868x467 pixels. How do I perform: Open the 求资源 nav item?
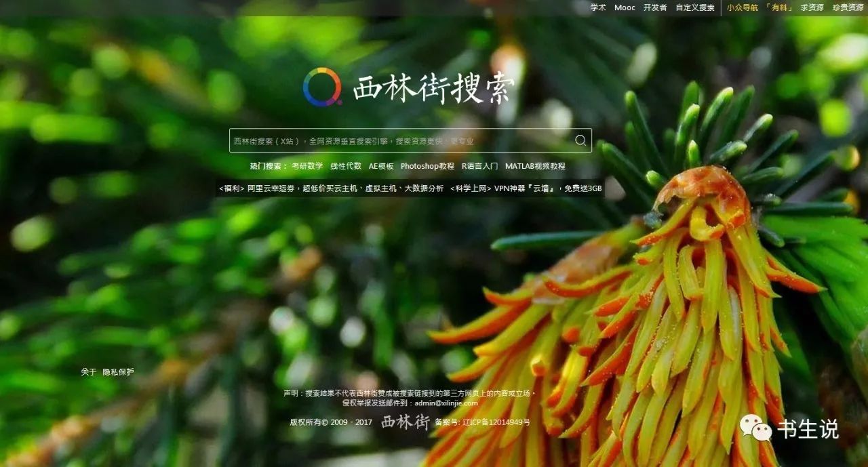[x=812, y=7]
